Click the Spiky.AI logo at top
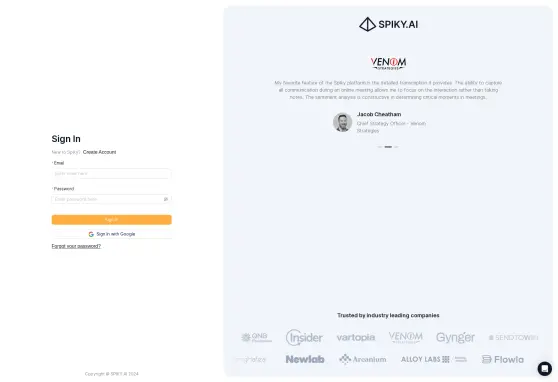 (x=388, y=24)
